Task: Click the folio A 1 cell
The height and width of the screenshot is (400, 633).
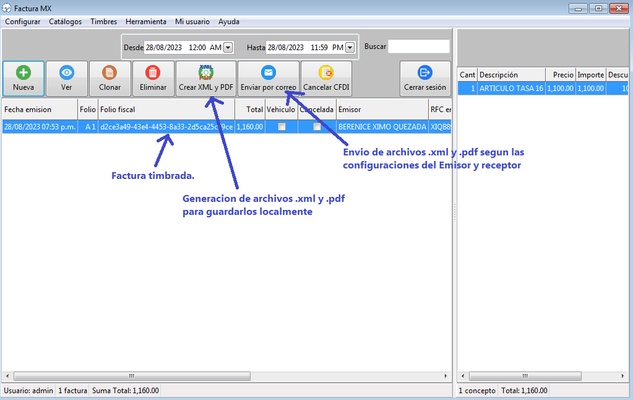Action: (88, 127)
